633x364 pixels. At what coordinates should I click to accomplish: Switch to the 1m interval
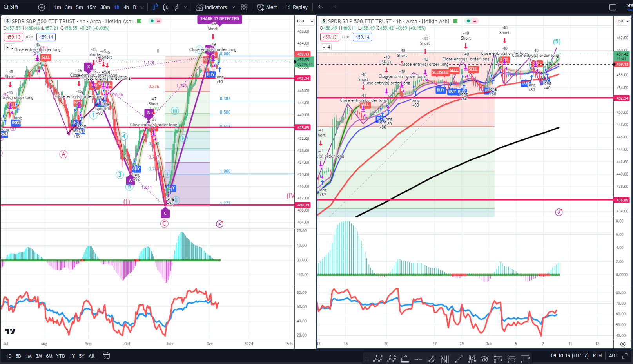pyautogui.click(x=58, y=7)
